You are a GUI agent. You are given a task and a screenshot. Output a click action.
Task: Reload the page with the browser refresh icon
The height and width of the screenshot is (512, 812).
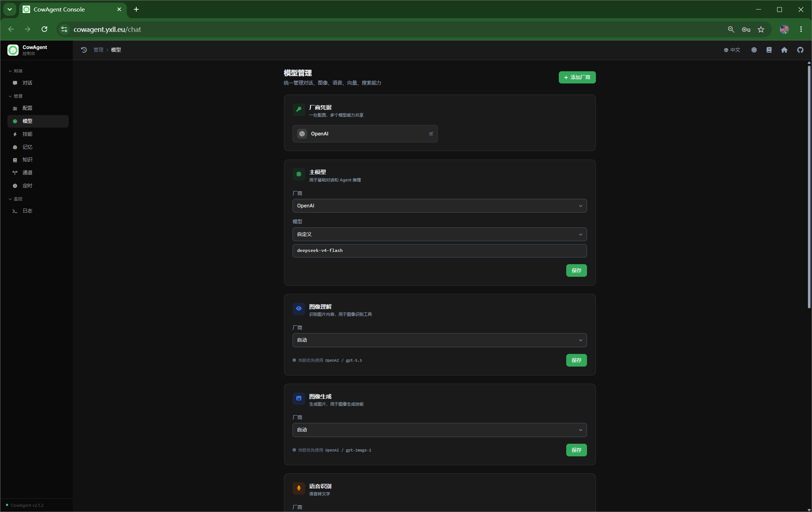[x=44, y=29]
